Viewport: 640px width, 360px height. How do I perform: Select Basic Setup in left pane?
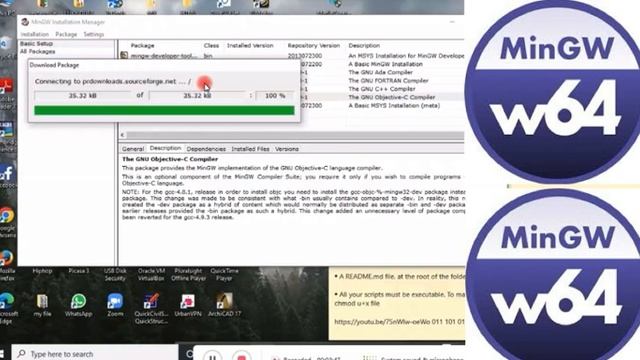[37, 44]
